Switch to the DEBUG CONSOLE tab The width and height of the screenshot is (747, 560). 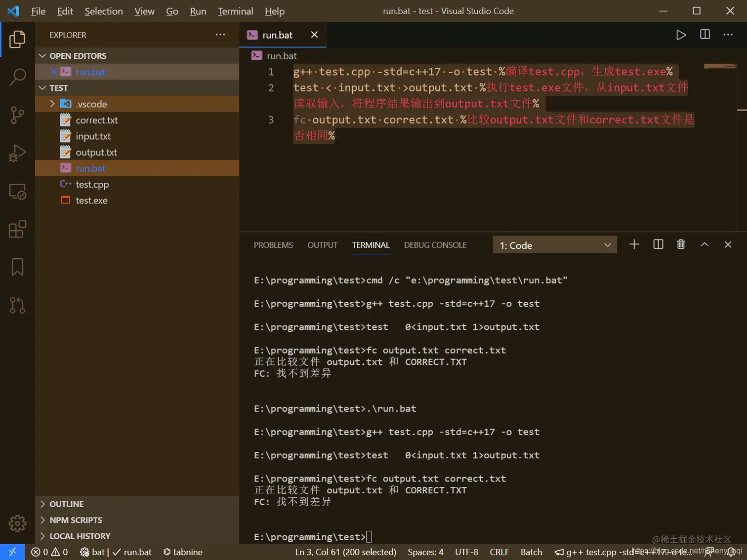435,245
